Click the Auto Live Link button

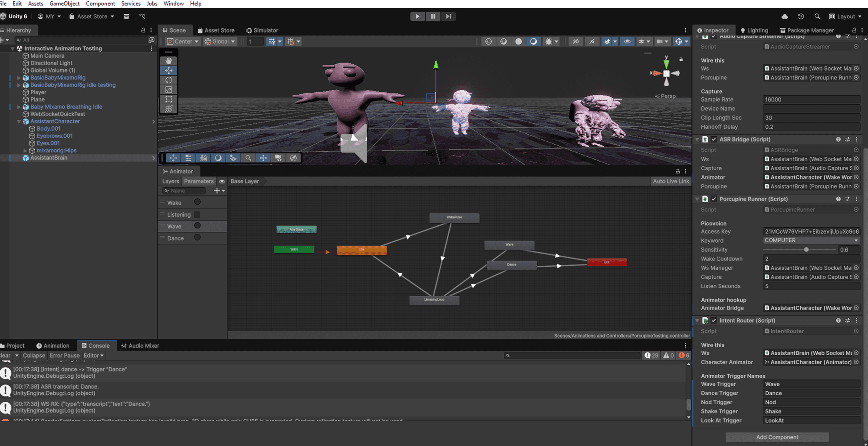[x=671, y=181]
